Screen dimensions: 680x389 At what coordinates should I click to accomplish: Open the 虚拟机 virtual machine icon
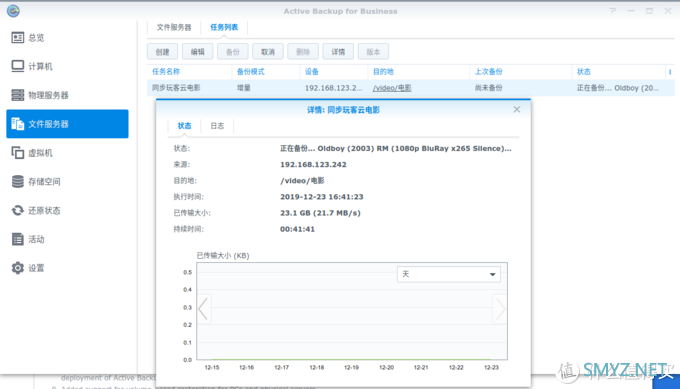(x=17, y=153)
